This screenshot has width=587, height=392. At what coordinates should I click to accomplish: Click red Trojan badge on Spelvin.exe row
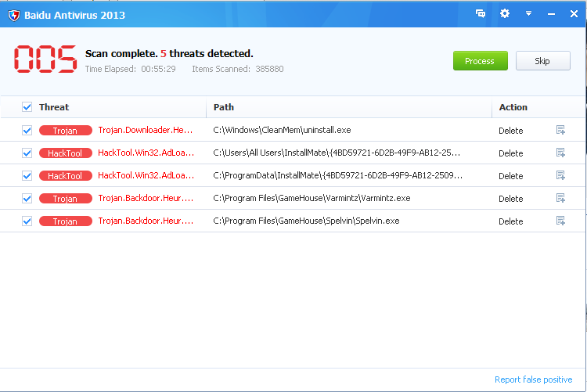click(x=66, y=221)
